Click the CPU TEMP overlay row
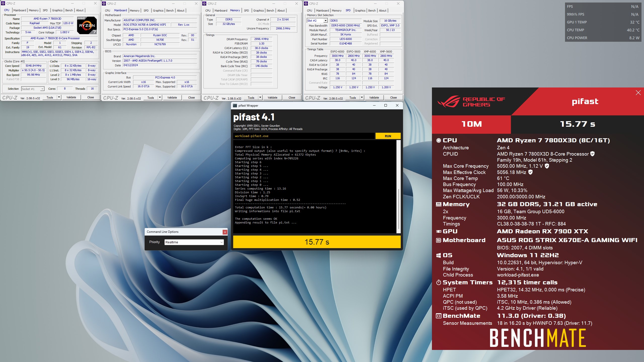 click(603, 30)
